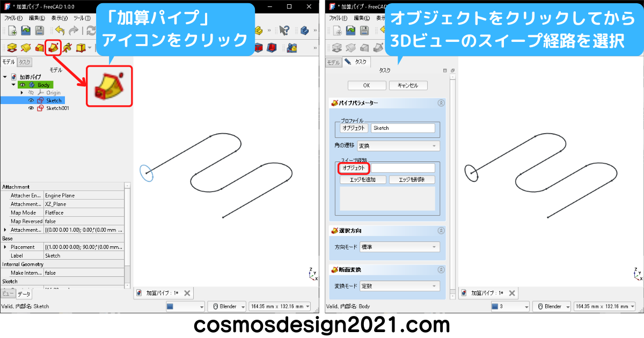Select the Additive Helix tool in left window

tap(67, 48)
